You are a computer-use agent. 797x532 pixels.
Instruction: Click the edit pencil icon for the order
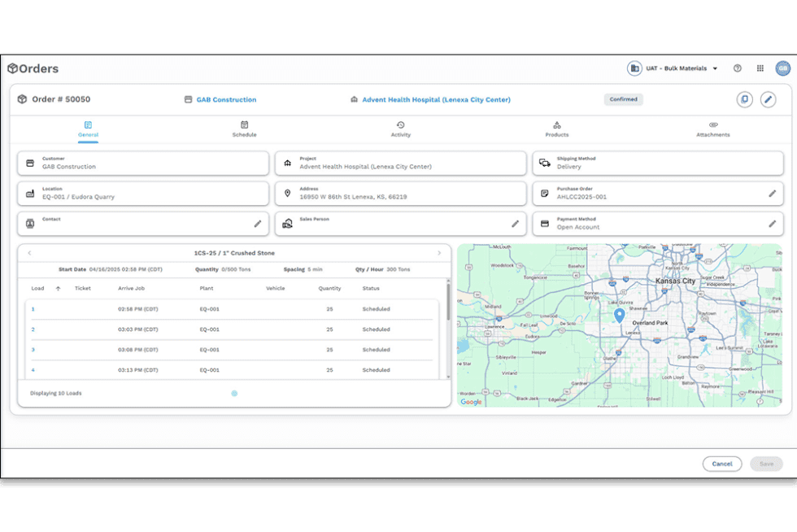[x=768, y=98]
